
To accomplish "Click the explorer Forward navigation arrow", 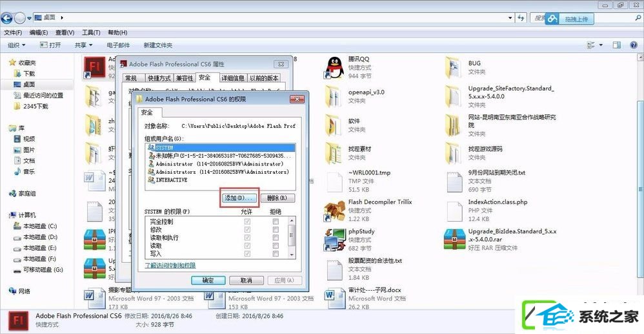I will click(19, 17).
